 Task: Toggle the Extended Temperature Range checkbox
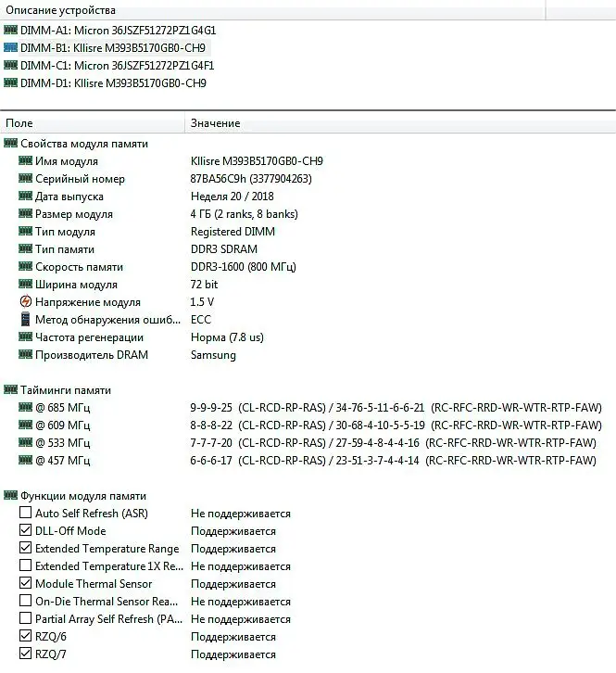click(25, 548)
